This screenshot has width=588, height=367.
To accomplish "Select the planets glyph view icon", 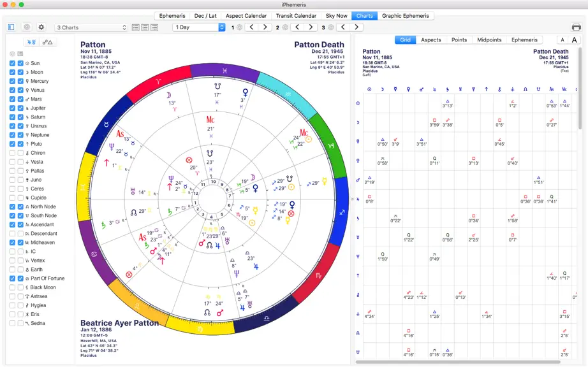I will 31,42.
